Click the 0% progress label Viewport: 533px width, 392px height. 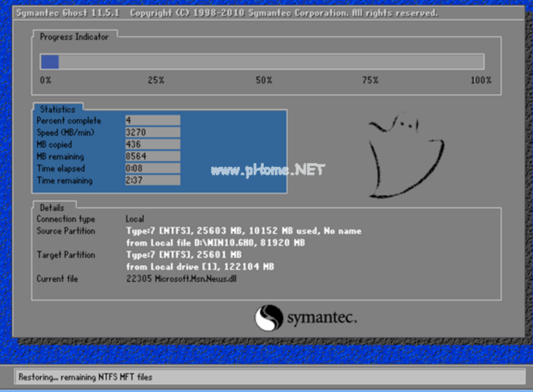tap(45, 80)
